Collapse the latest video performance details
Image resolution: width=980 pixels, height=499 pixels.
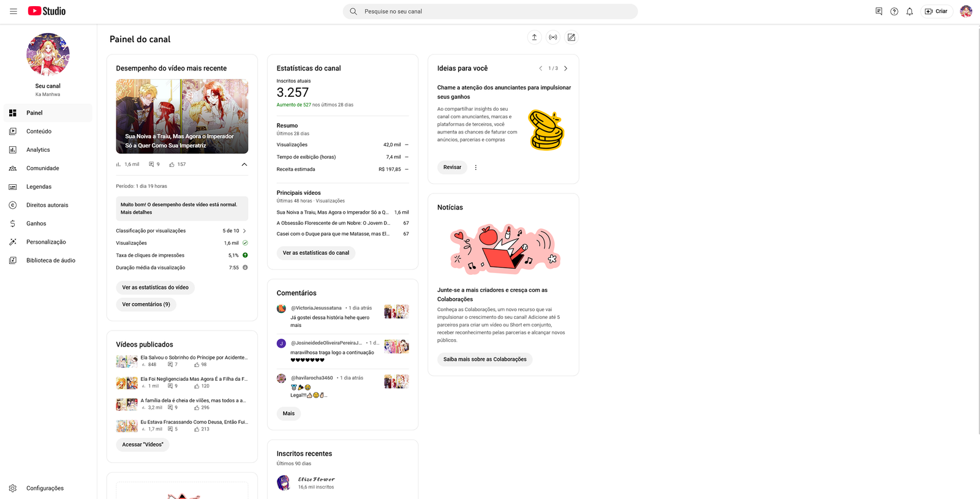coord(244,164)
